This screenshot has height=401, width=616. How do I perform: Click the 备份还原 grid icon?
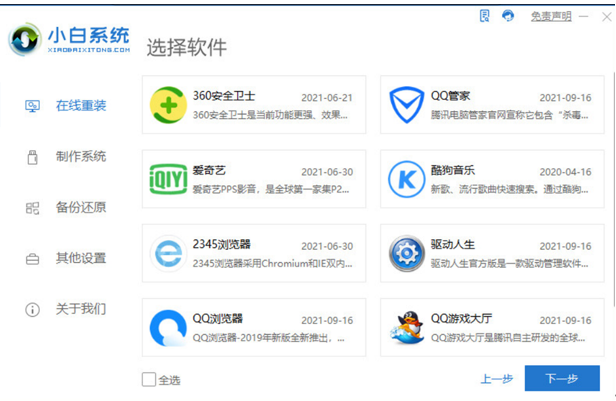coord(32,208)
